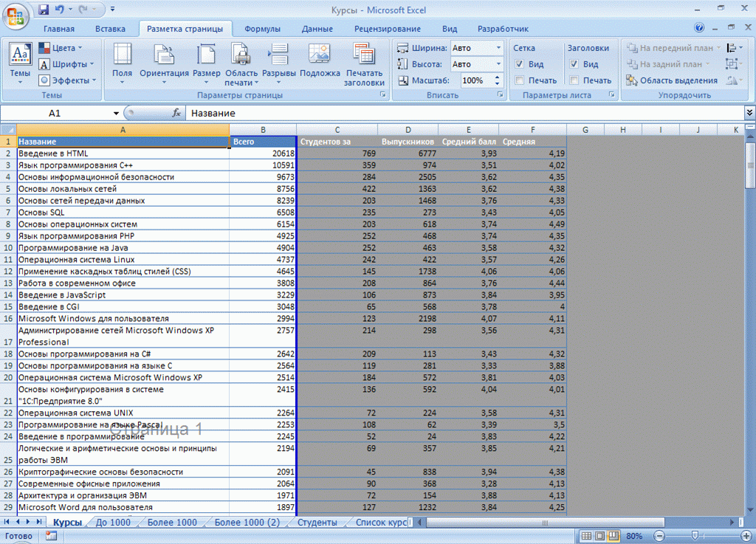Open Quick Access Toolbar customize dropdown
The image size is (756, 544).
tap(112, 9)
